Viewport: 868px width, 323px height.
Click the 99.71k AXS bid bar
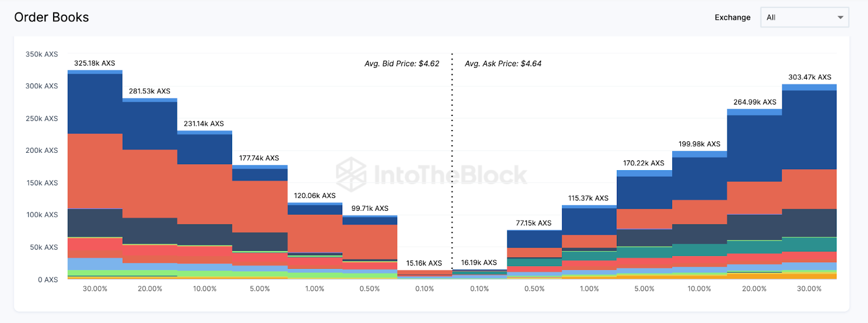pyautogui.click(x=370, y=247)
